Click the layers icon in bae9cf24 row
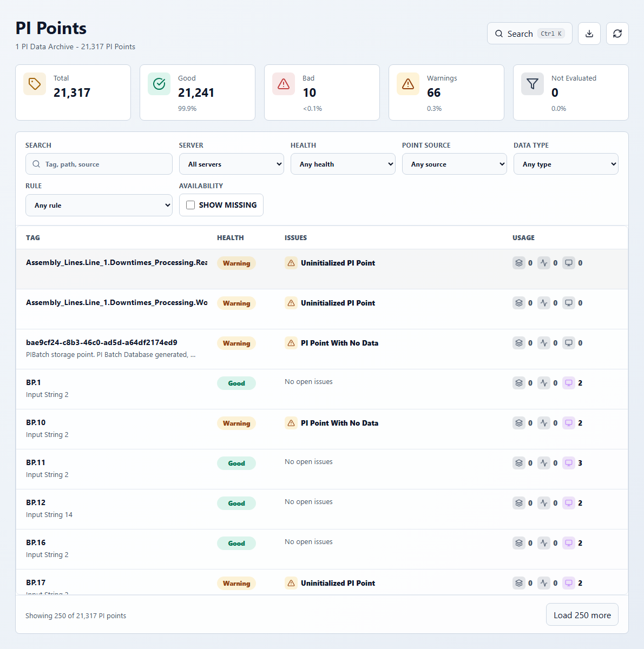The width and height of the screenshot is (644, 649). [x=519, y=343]
